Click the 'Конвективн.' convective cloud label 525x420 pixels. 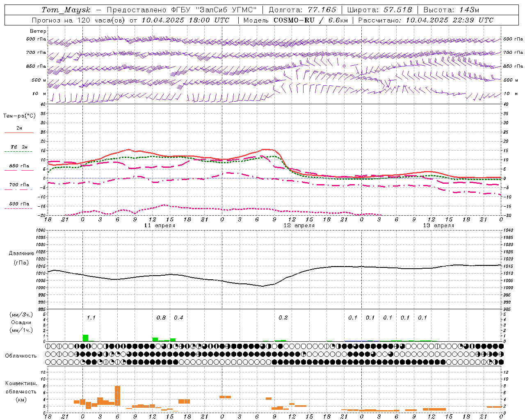point(21,383)
